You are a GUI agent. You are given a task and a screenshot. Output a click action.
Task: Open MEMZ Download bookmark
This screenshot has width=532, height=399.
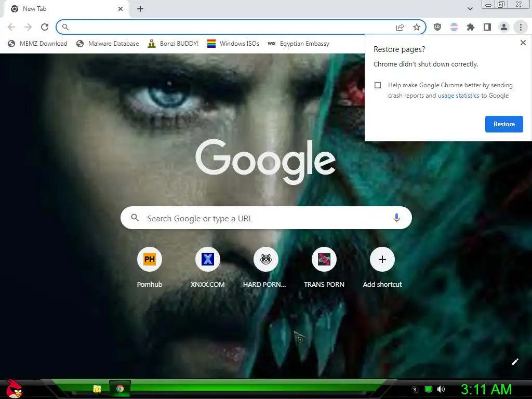click(37, 44)
